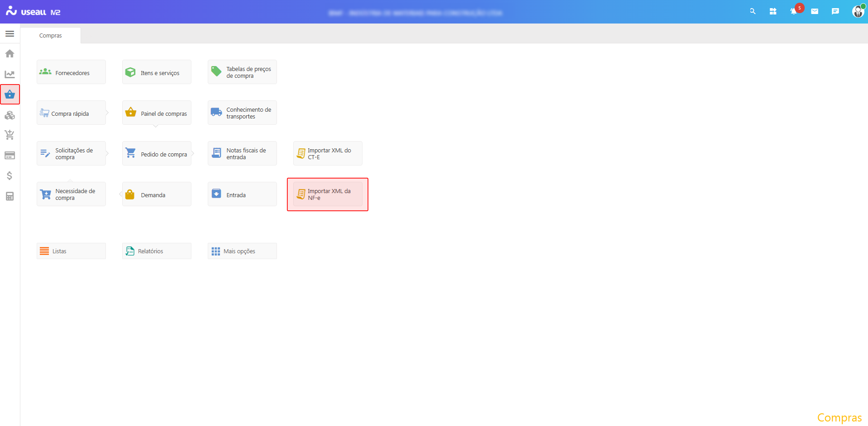Click the dollar sign financial sidebar icon
868x426 pixels.
tap(10, 175)
